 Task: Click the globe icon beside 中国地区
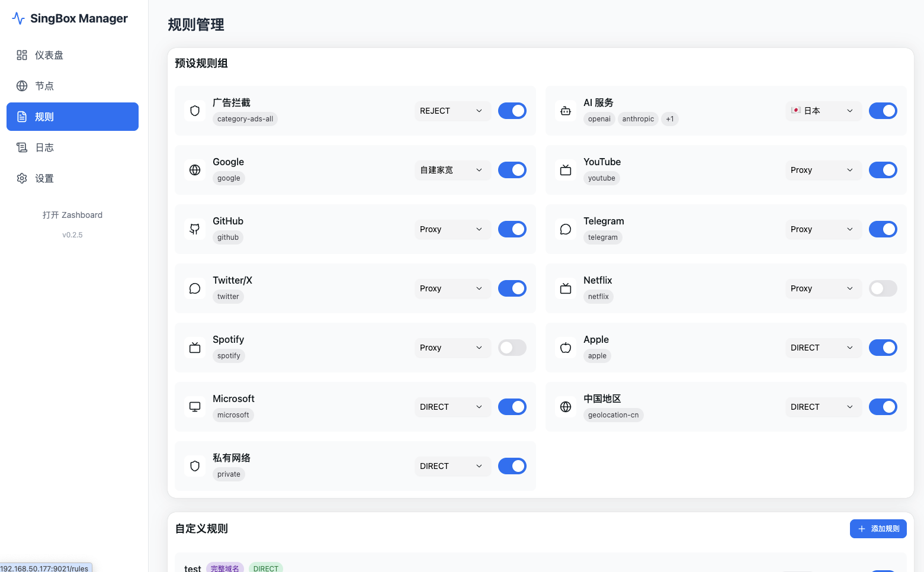coord(566,407)
